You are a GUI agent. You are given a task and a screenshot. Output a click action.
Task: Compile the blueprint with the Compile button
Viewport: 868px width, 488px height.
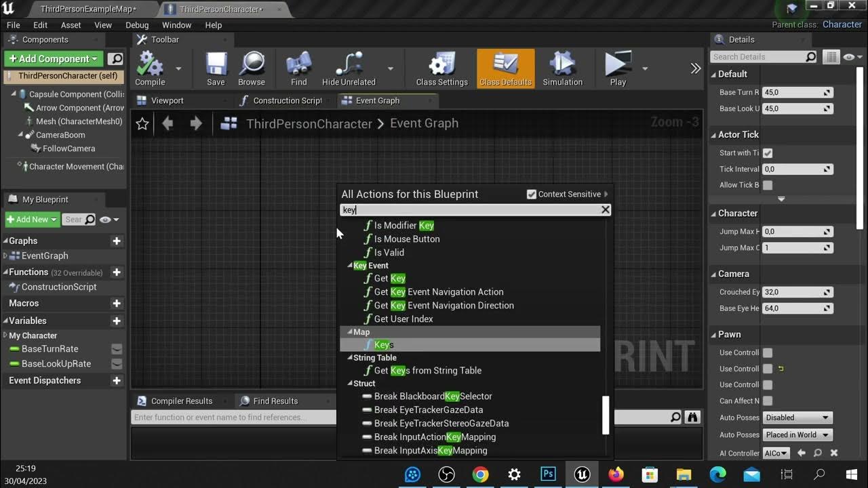coord(150,68)
